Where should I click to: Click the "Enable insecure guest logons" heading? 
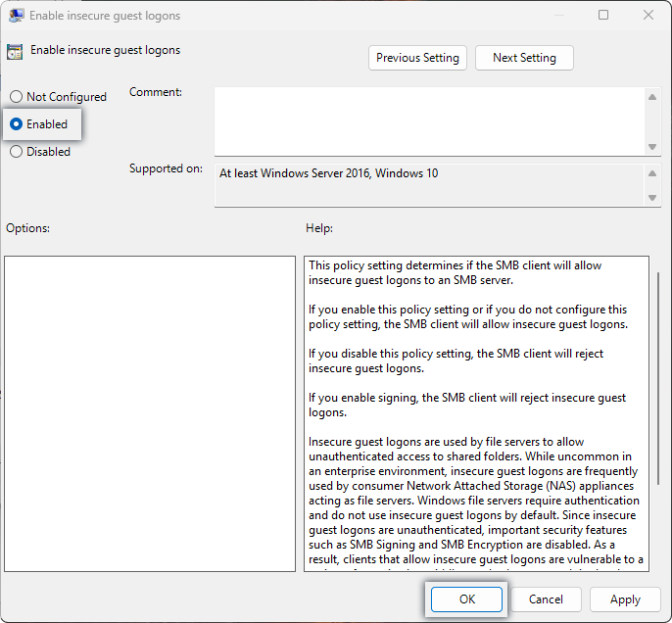106,50
